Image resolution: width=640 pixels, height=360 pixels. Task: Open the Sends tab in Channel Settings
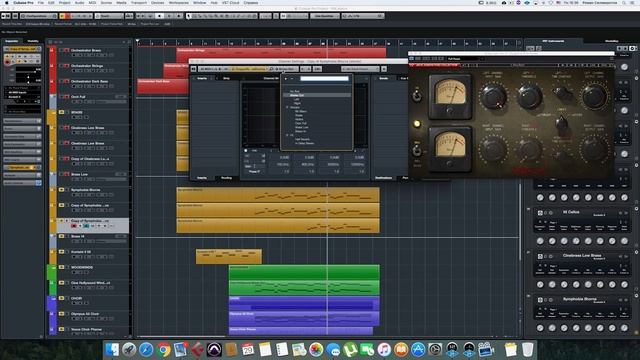pyautogui.click(x=383, y=78)
